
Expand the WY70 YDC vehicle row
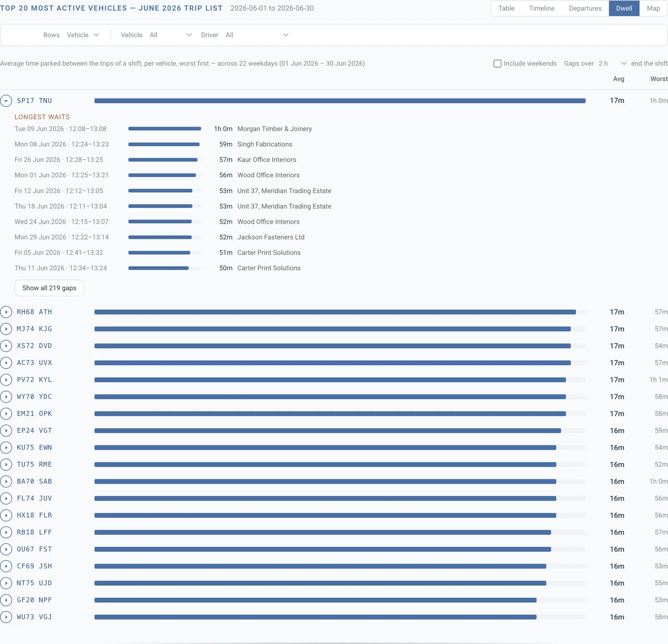[x=6, y=397]
